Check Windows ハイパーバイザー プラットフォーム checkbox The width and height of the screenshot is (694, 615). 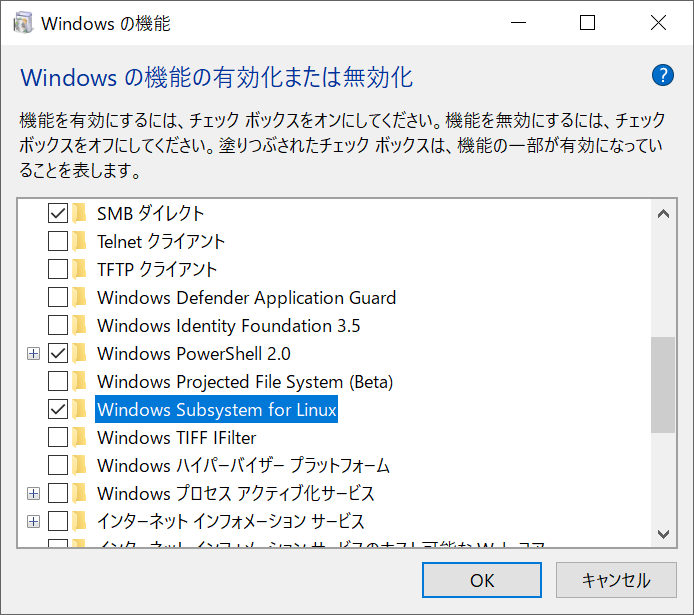[x=58, y=465]
